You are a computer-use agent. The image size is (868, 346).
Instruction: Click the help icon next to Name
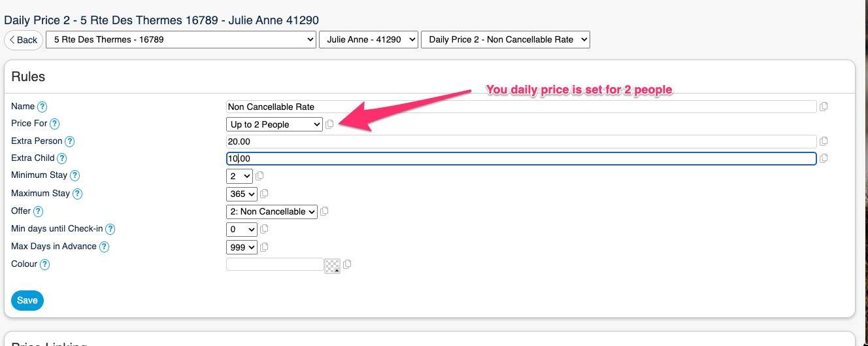coord(42,107)
